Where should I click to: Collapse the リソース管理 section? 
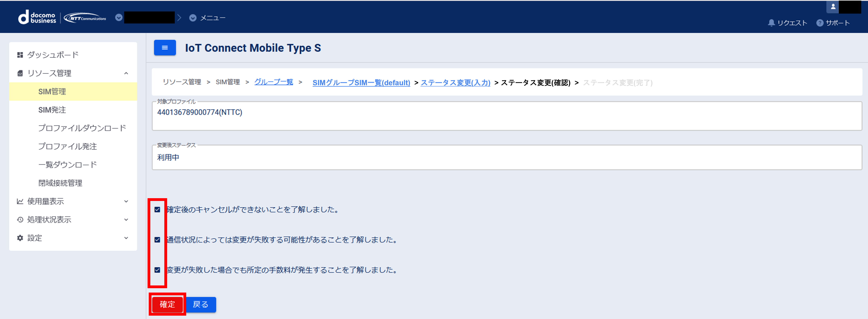(126, 73)
